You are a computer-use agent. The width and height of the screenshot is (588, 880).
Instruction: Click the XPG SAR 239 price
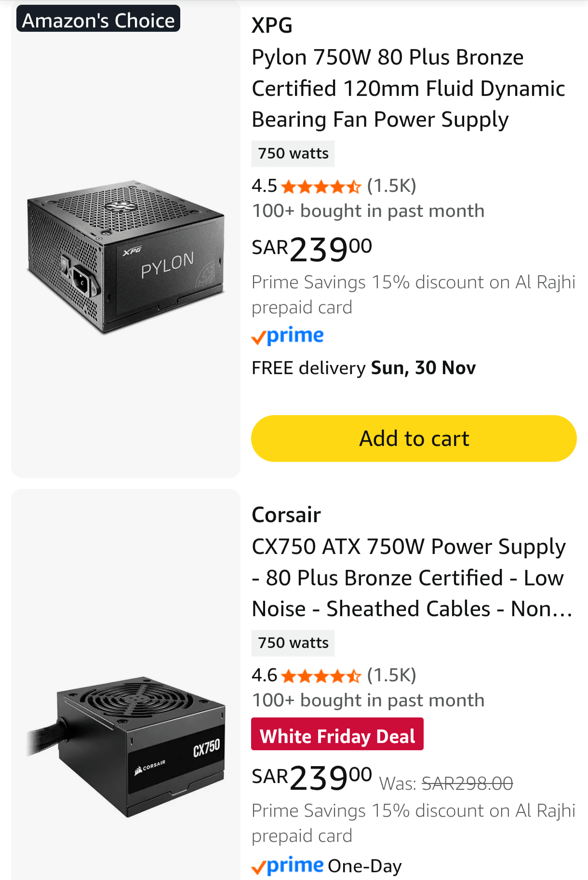point(312,249)
